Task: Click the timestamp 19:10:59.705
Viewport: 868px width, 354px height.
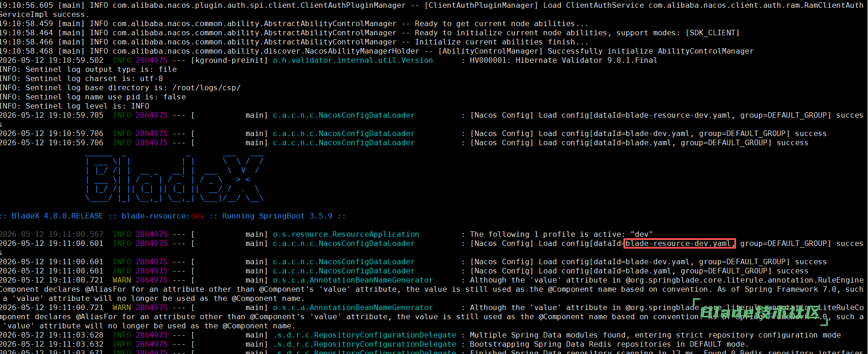Action: 76,115
